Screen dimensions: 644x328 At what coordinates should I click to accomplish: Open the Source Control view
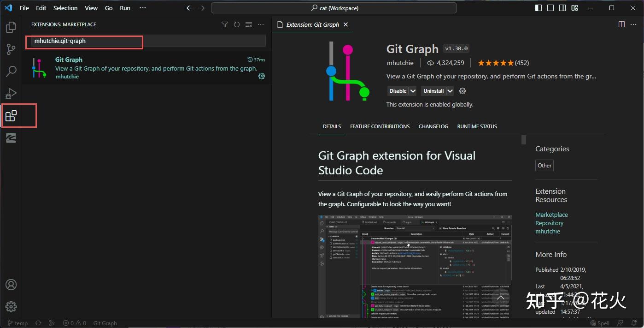tap(11, 49)
